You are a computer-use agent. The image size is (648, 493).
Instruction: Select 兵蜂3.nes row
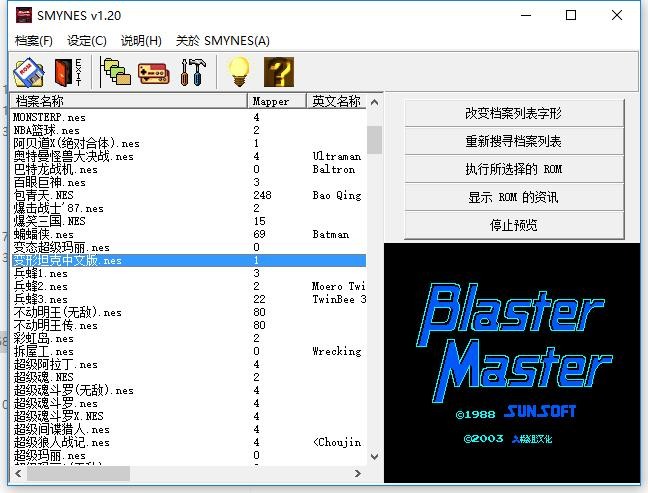[x=188, y=299]
